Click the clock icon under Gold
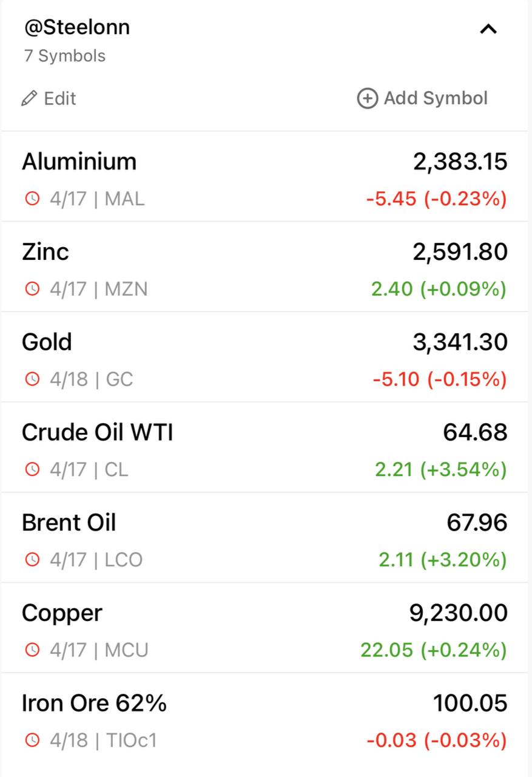532x777 pixels. click(x=32, y=379)
